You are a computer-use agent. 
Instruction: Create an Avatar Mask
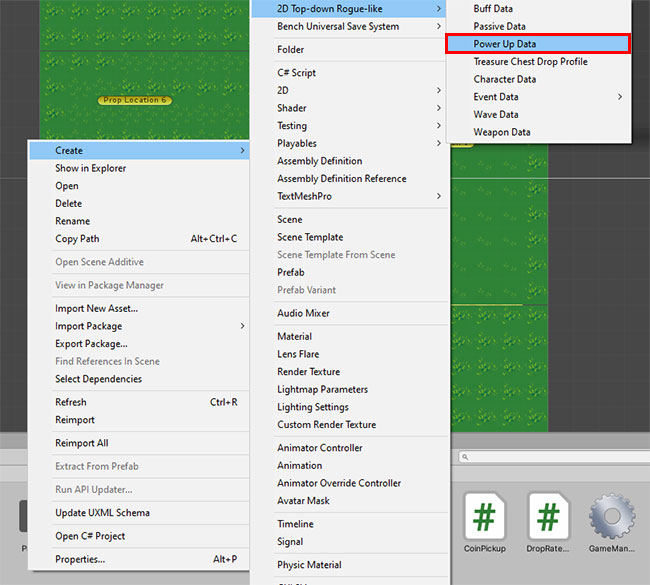click(349, 501)
